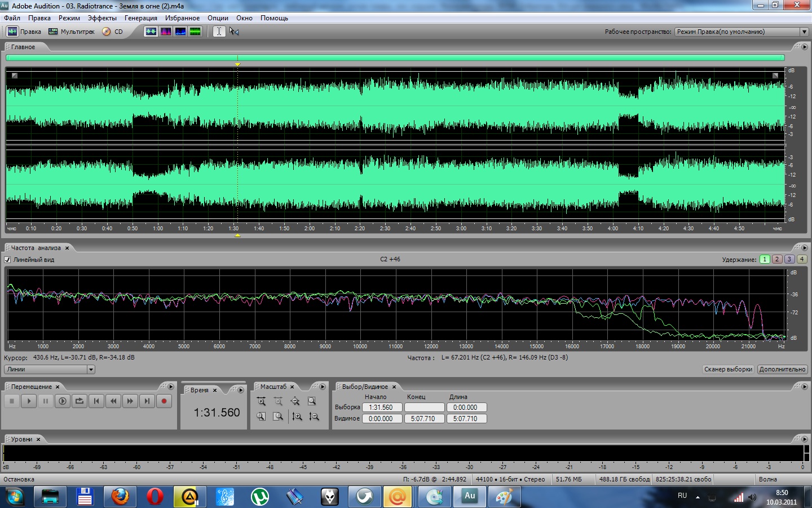This screenshot has width=812, height=508.
Task: Zoom out horizontally (greyed Масштаб icon)
Action: click(278, 401)
